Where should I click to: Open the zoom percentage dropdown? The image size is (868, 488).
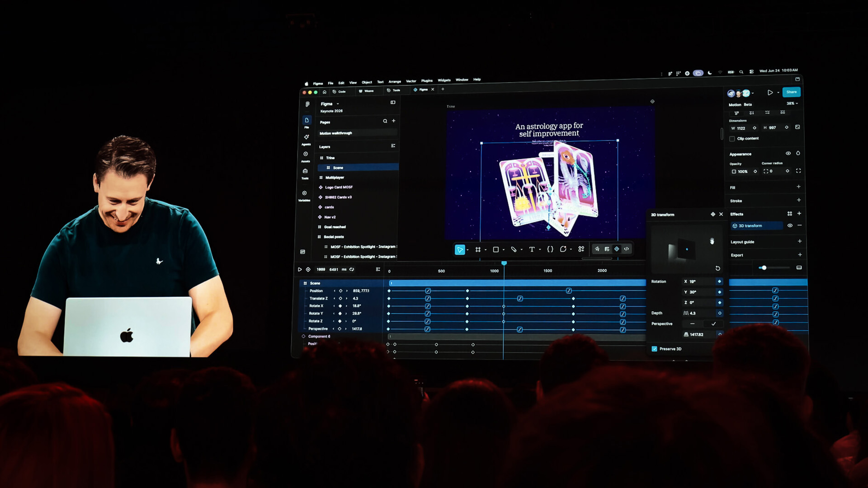[x=792, y=103]
